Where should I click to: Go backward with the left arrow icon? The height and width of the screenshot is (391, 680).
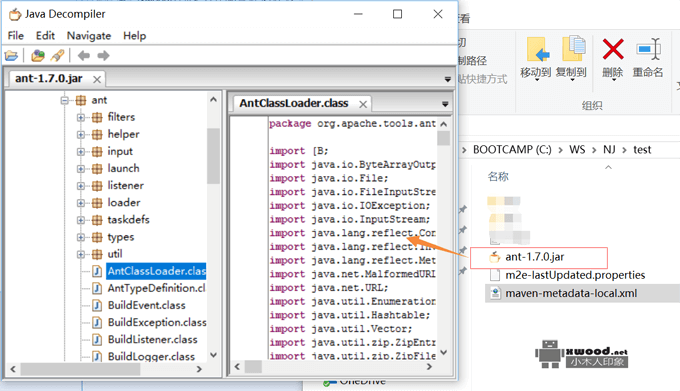coord(84,55)
